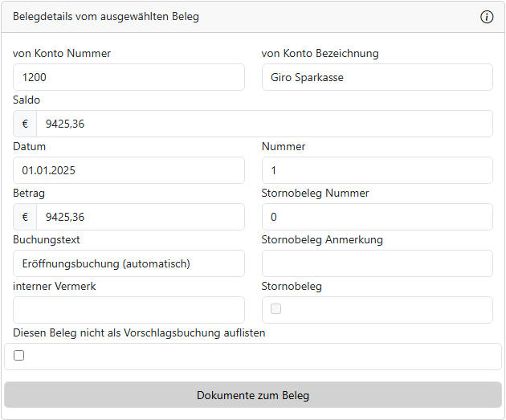Screen dimensions: 506x420
Task: Enable the 'nicht als Vorschlagsbuchung auflisten' checkbox
Action: (19, 356)
